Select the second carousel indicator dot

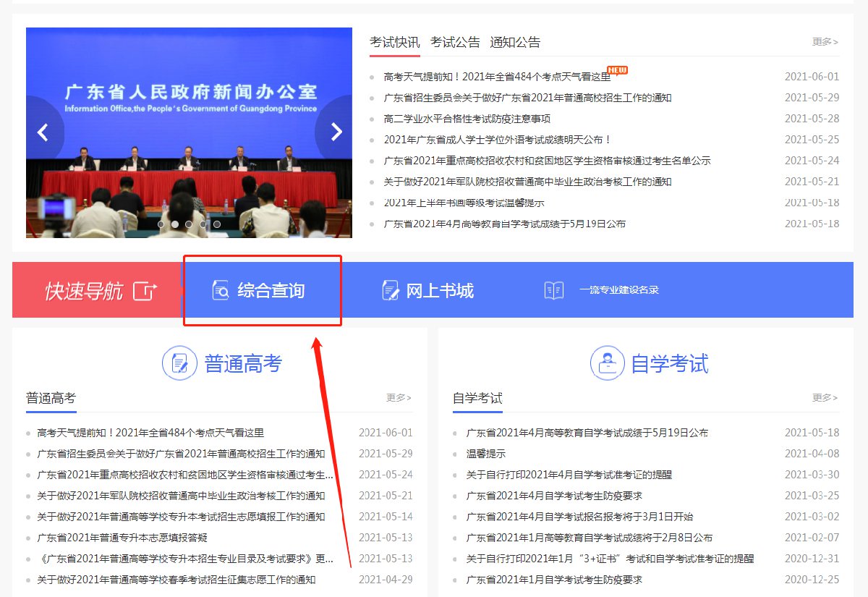coord(174,224)
